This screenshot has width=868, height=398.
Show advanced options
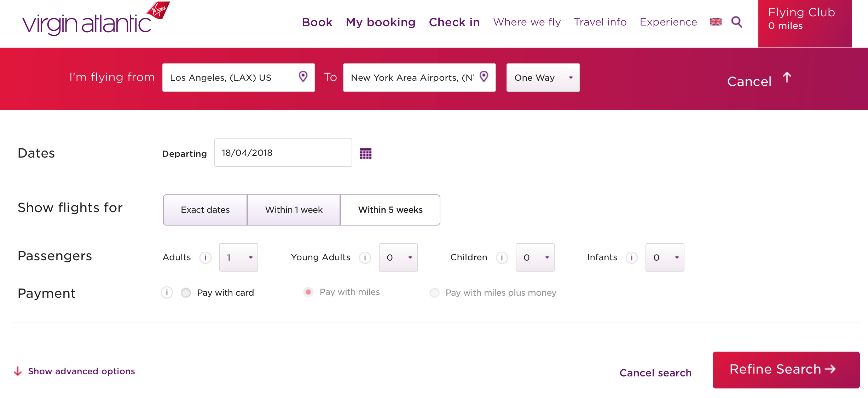81,371
